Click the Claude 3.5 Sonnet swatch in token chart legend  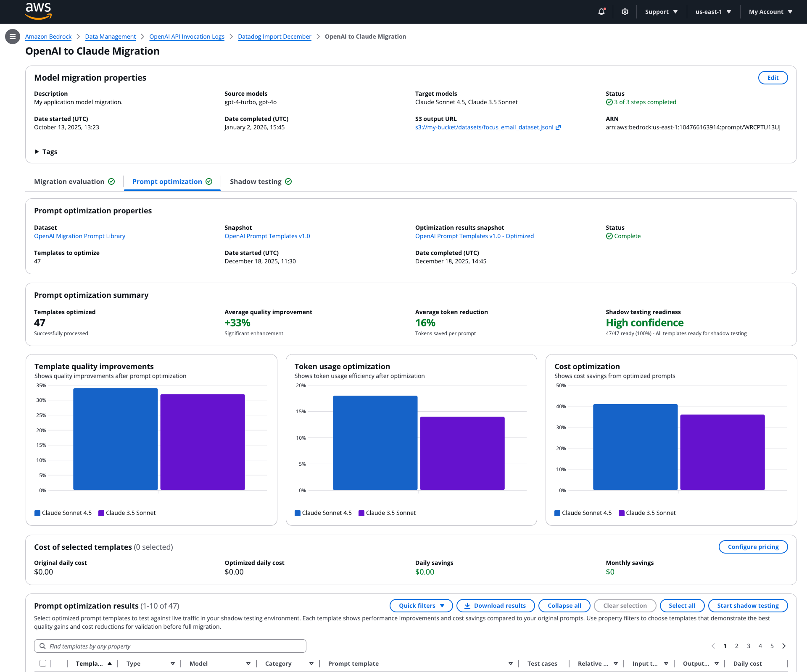pyautogui.click(x=361, y=513)
